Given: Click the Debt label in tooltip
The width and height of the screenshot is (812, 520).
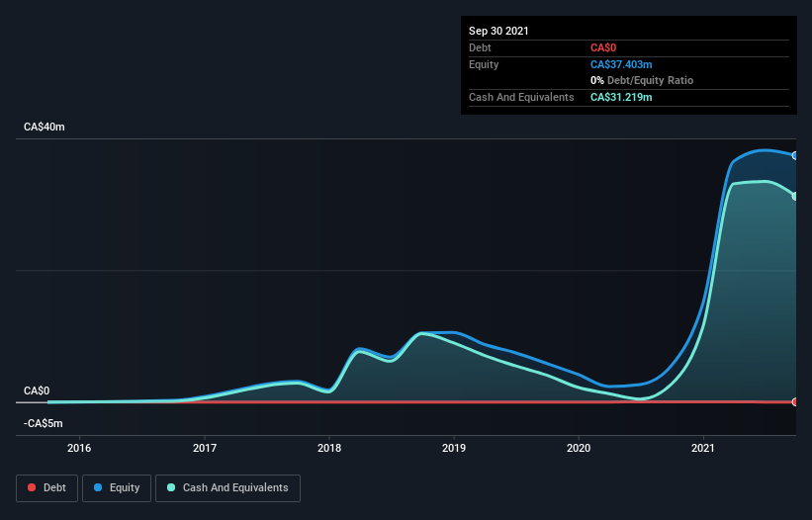Looking at the screenshot, I should point(480,47).
